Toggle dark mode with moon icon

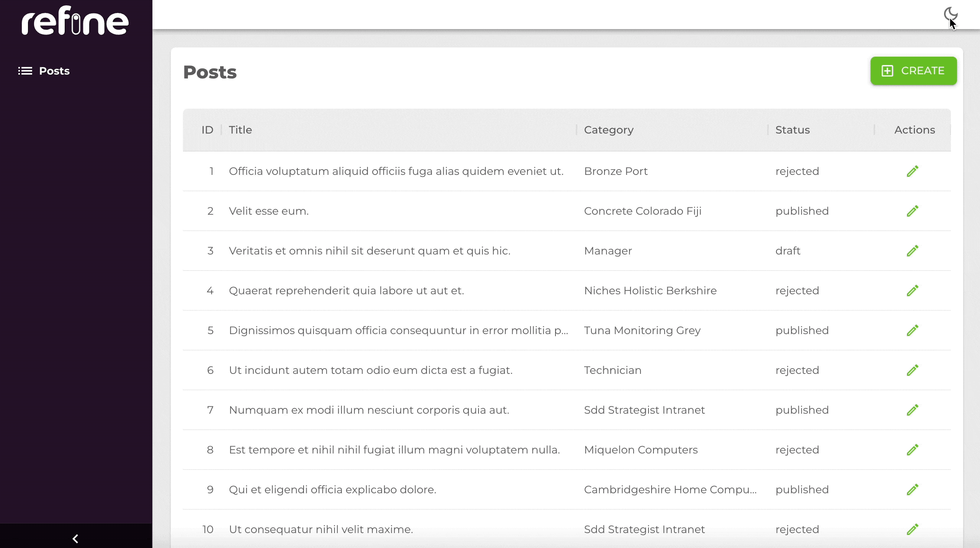click(950, 15)
